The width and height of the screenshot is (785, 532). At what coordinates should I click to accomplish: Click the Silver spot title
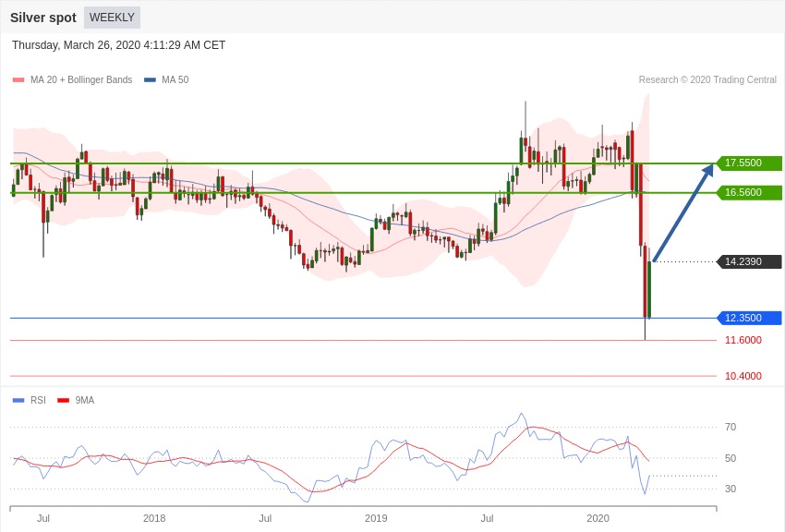[x=43, y=18]
